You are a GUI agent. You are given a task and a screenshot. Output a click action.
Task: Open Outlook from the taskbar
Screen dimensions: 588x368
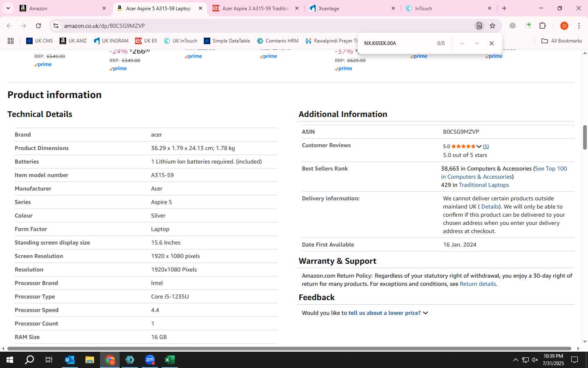click(70, 360)
